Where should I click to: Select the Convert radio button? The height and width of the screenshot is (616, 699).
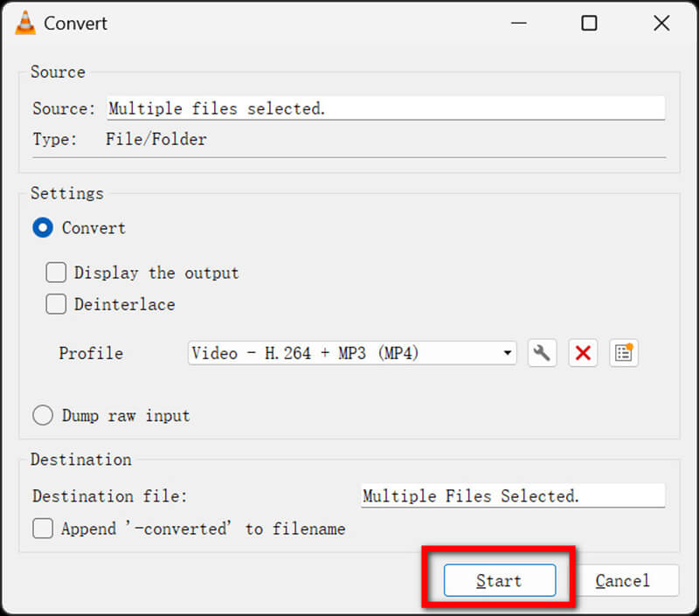pos(43,228)
